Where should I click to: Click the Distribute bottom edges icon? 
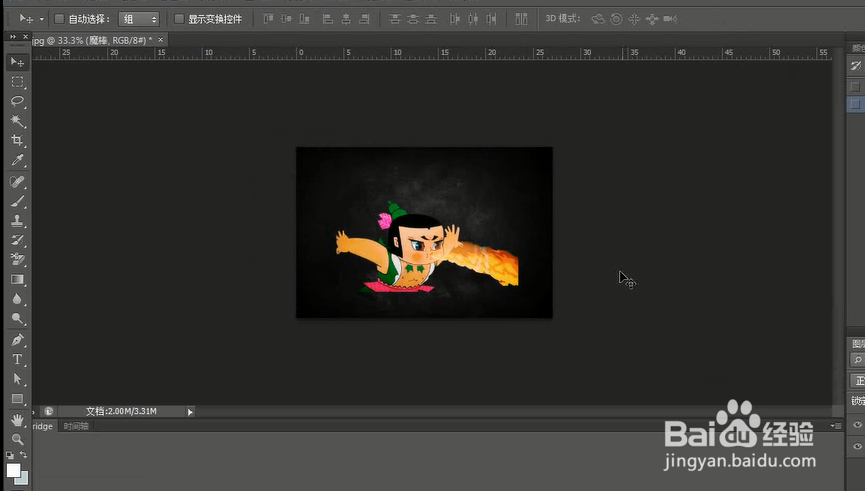[431, 19]
